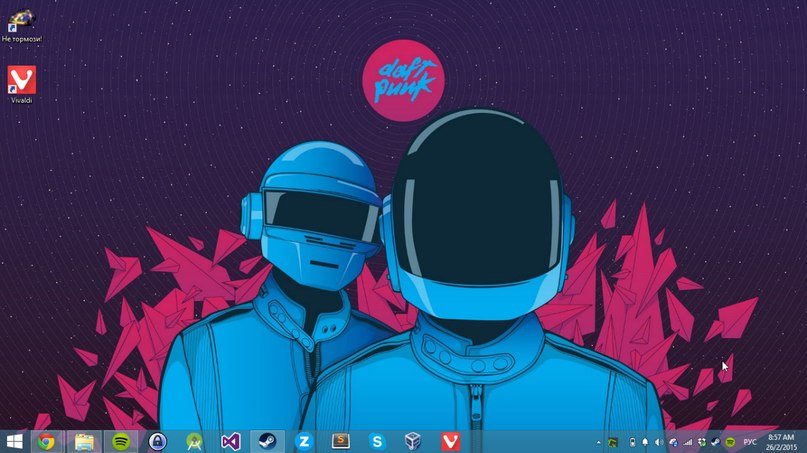Screen dimensions: 807x453
Task: Launch Android Studio from the taskbar
Action: [194, 442]
